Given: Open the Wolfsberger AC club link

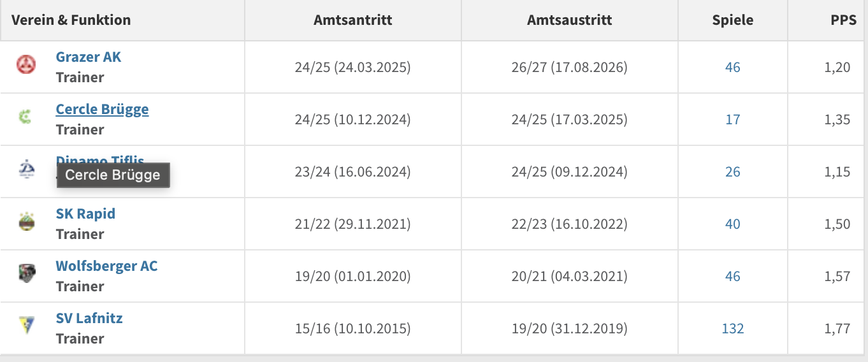Looking at the screenshot, I should (106, 266).
